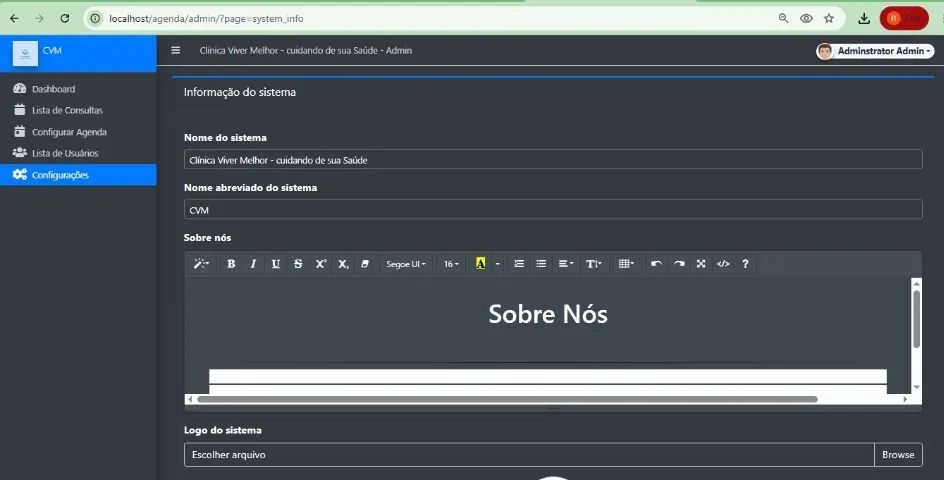Toggle underline formatting in editor
Screen dimensions: 944x480
point(276,264)
